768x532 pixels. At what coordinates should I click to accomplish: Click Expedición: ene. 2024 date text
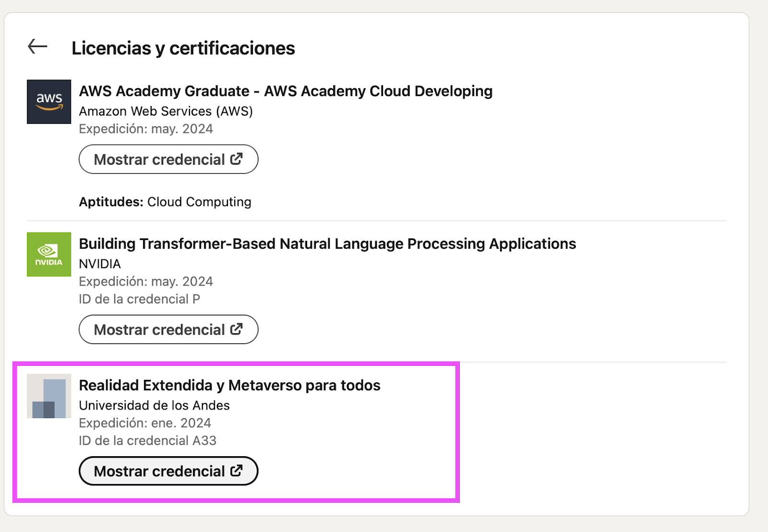point(145,423)
